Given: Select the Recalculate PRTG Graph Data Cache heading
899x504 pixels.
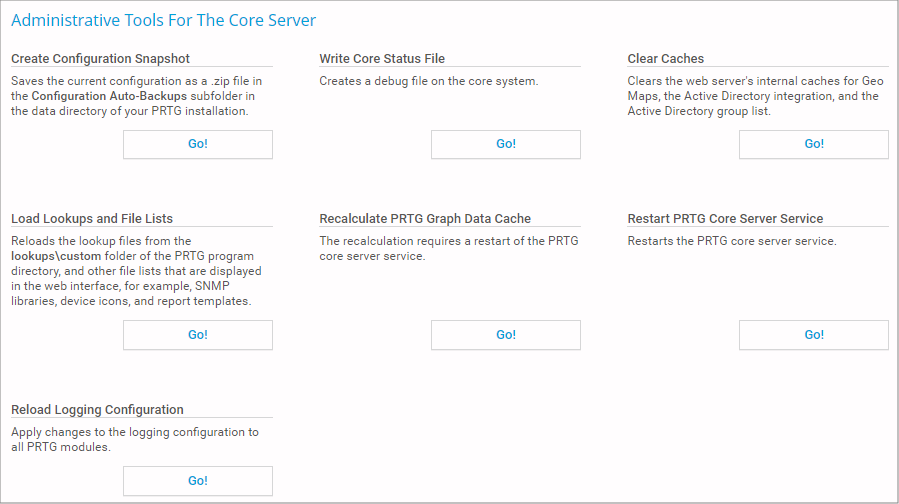Looking at the screenshot, I should 425,219.
